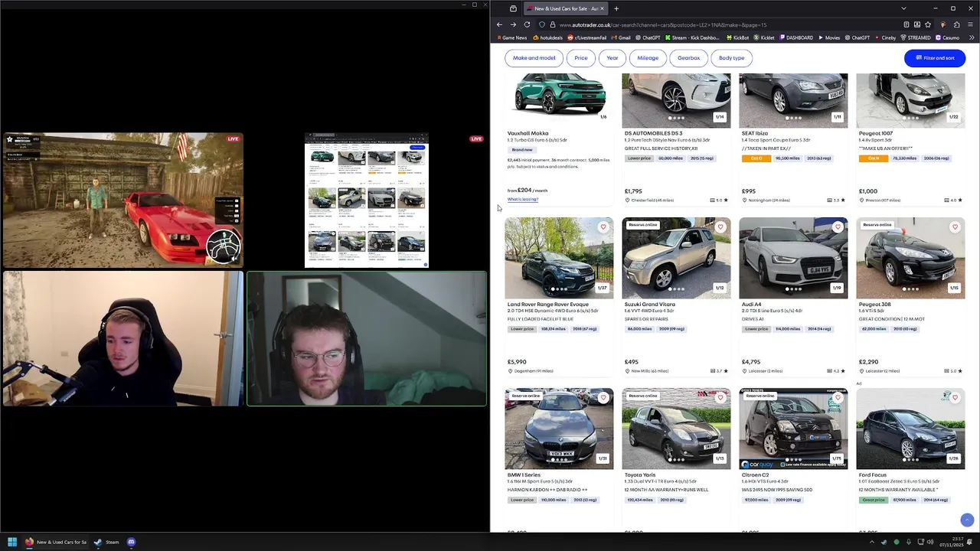Toggle reader view icon in address bar
980x551 pixels.
(906, 24)
